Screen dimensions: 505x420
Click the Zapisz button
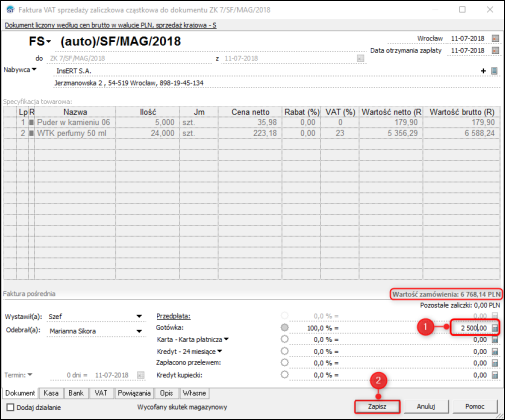coord(377,407)
